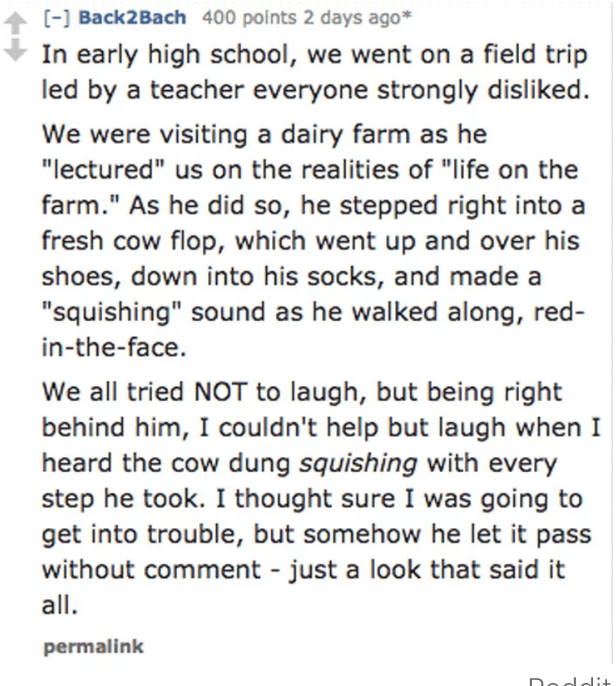Click the italicized word 'squishing'
The image size is (616, 686).
[358, 465]
